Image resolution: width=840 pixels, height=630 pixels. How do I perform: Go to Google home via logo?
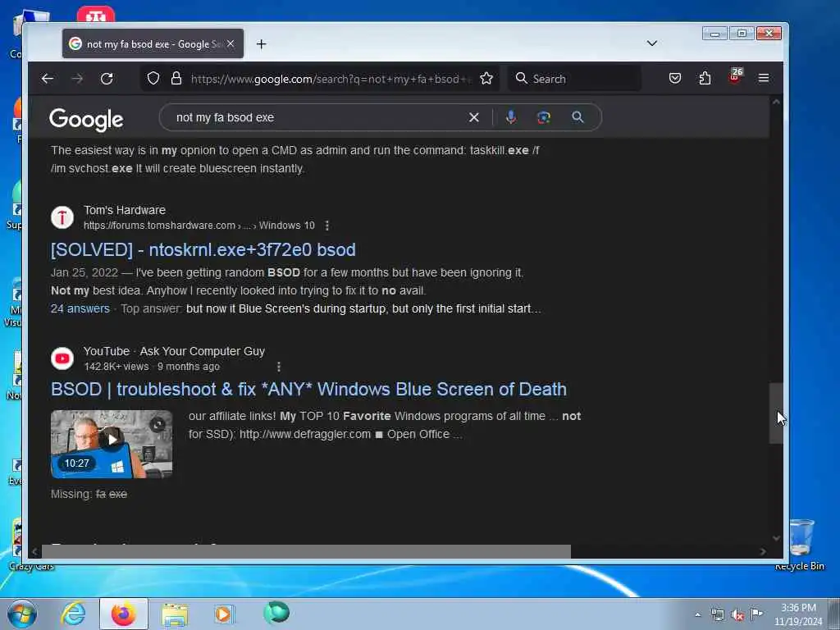tap(86, 120)
